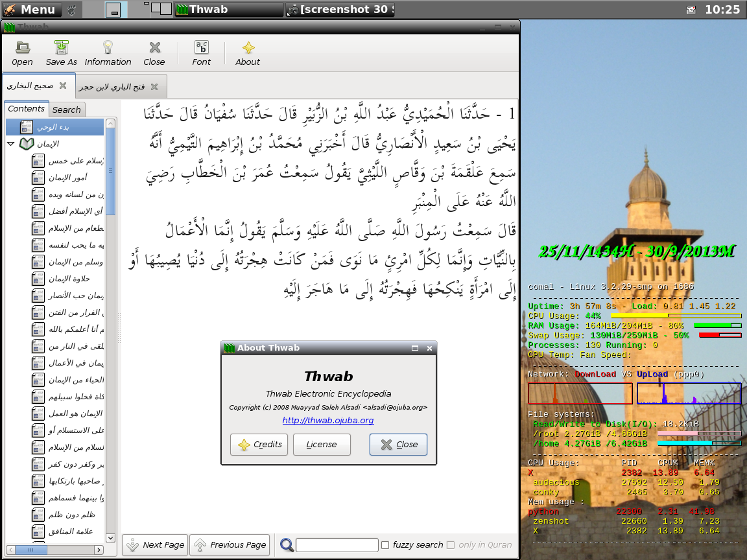747x560 pixels.
Task: Switch to the Search tab
Action: (x=67, y=110)
